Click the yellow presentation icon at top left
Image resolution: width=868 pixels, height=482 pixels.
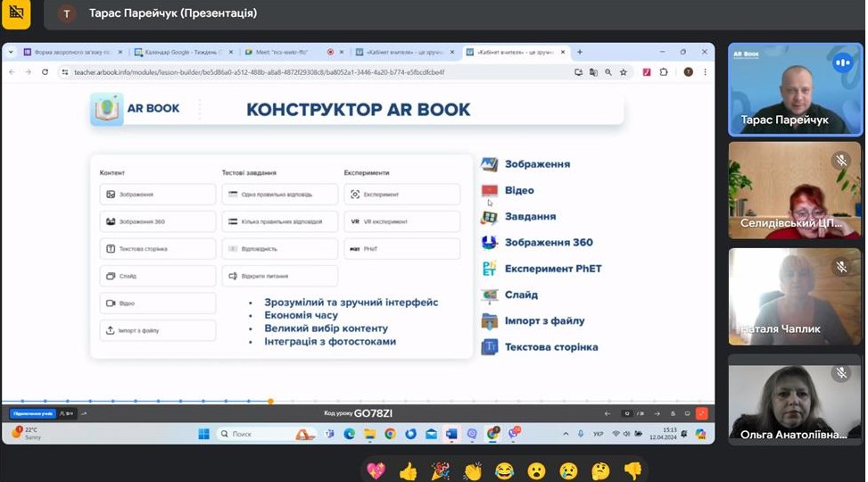pos(16,13)
